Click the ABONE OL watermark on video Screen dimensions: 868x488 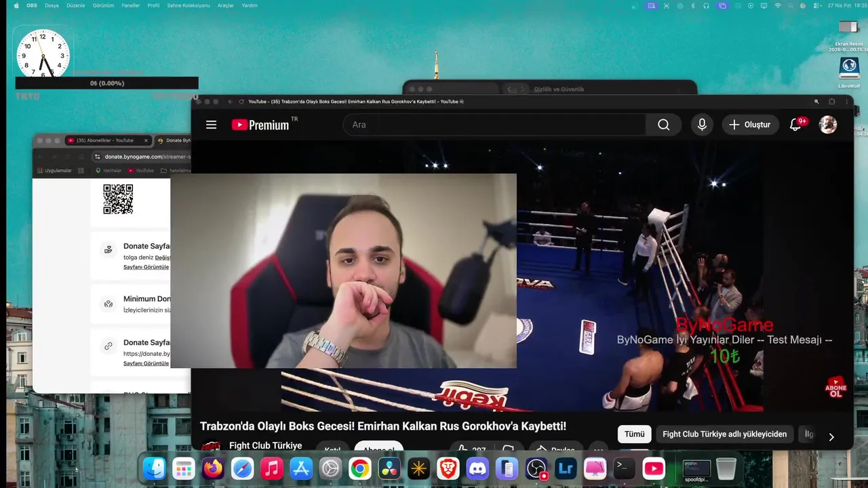[x=835, y=388]
